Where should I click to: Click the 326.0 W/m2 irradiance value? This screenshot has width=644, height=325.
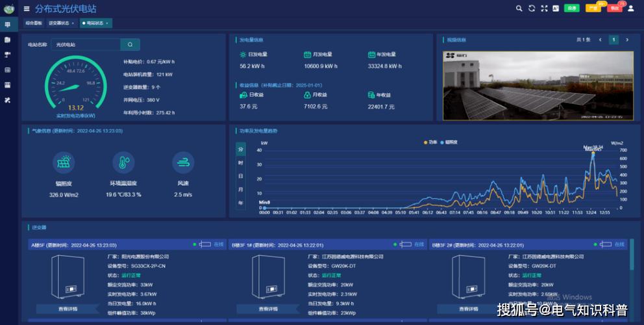pyautogui.click(x=64, y=194)
